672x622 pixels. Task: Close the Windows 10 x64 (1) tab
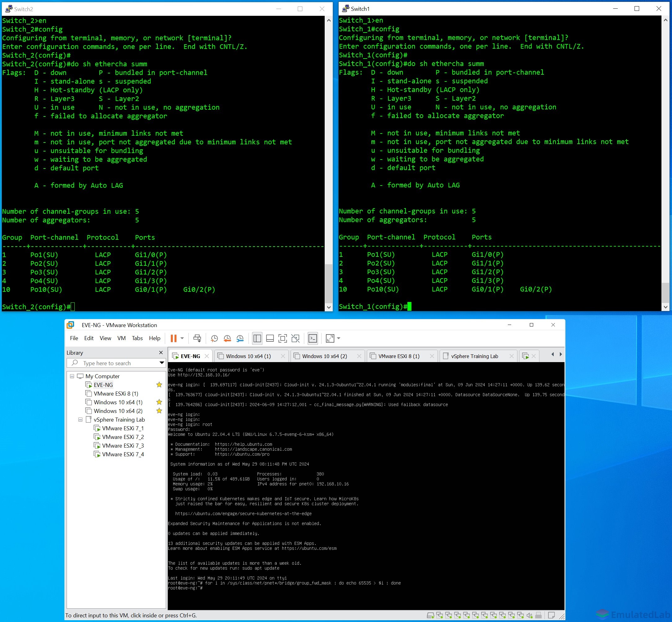[x=283, y=356]
